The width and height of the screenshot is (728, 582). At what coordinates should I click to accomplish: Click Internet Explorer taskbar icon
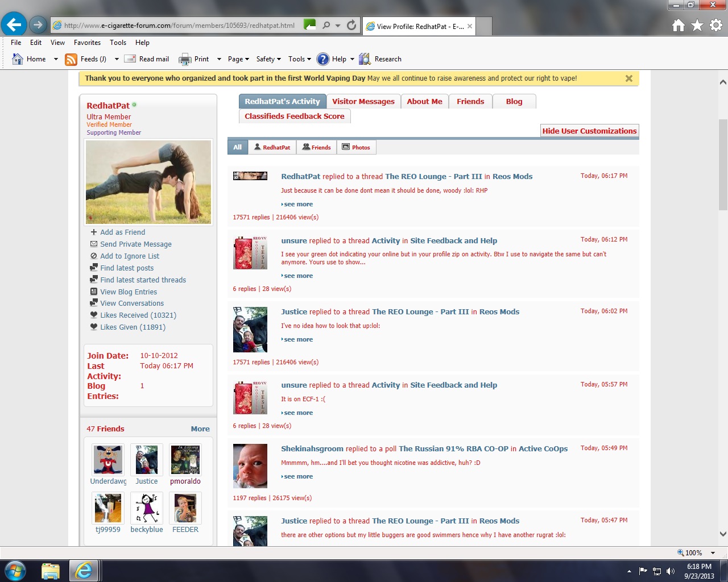[84, 571]
